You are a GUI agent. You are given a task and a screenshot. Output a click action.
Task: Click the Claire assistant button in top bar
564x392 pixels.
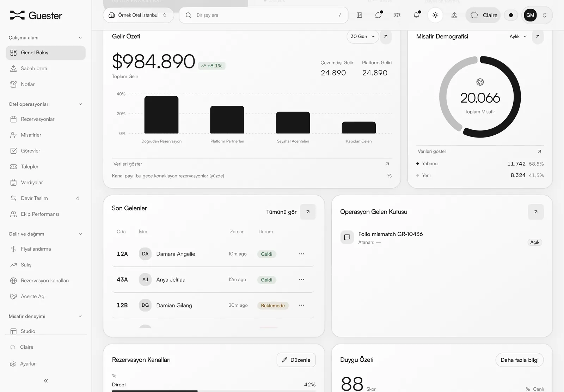pos(483,15)
